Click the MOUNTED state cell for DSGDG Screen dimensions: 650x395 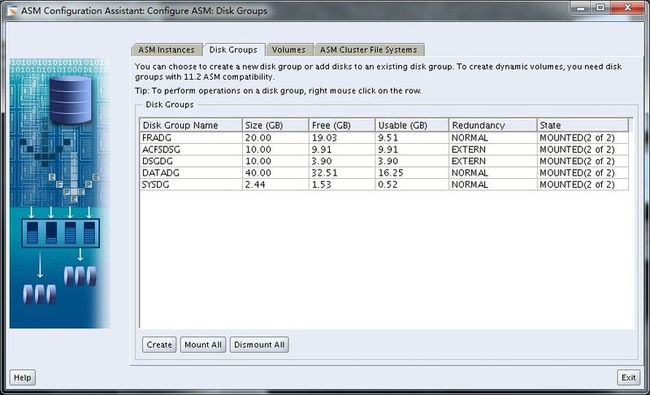pos(582,161)
